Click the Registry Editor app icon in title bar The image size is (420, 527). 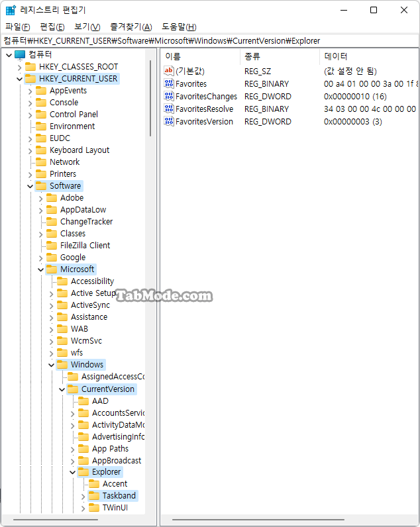(11, 10)
